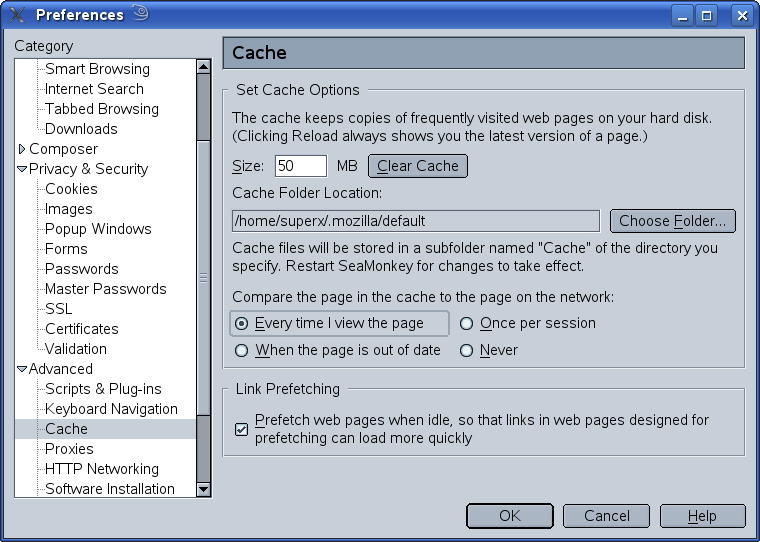Minimize the Preferences window
760x542 pixels.
pyautogui.click(x=683, y=16)
